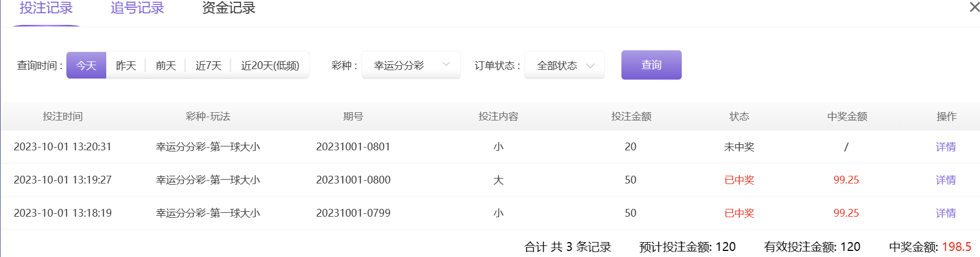Image resolution: width=980 pixels, height=257 pixels.
Task: Select the 投注记录 tab
Action: [46, 8]
